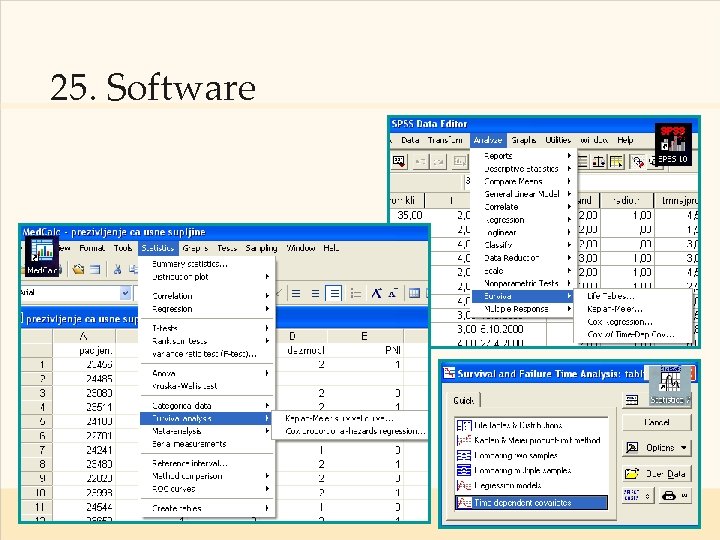Click the open folder icon in MedCalc toolbar
Image resolution: width=720 pixels, height=540 pixels.
(79, 270)
